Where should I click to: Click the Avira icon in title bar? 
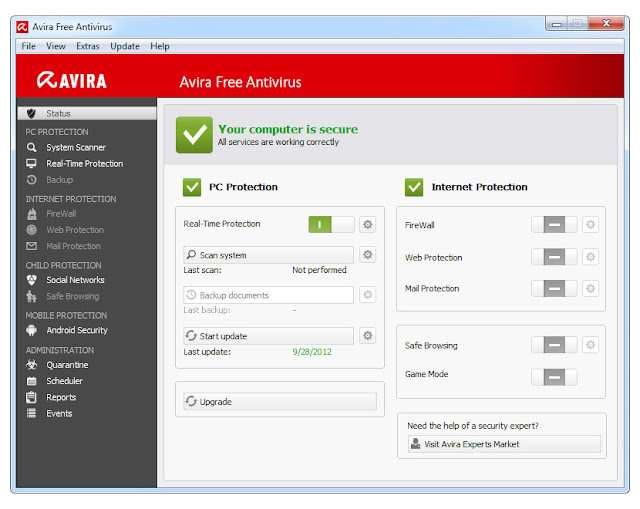[22, 27]
